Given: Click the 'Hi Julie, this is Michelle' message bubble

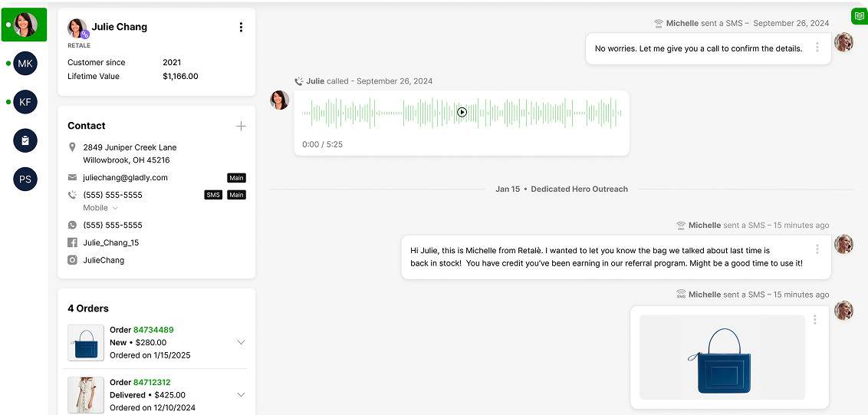Looking at the screenshot, I should [x=616, y=257].
